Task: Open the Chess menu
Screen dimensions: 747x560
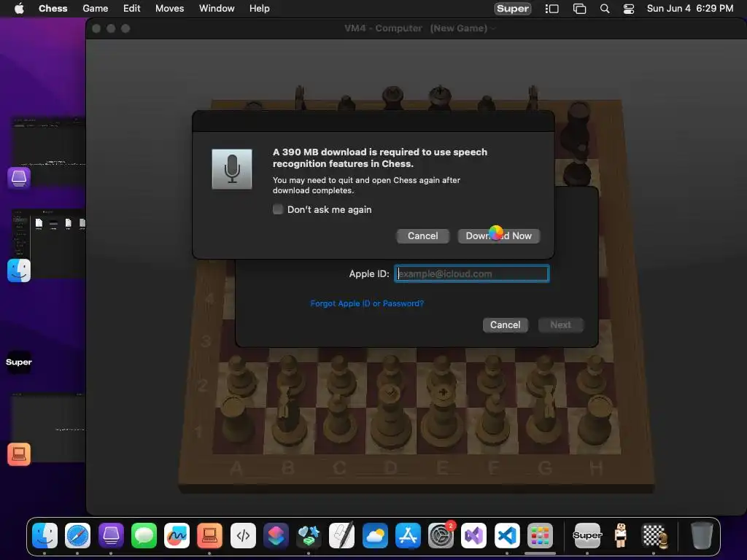Action: tap(53, 9)
